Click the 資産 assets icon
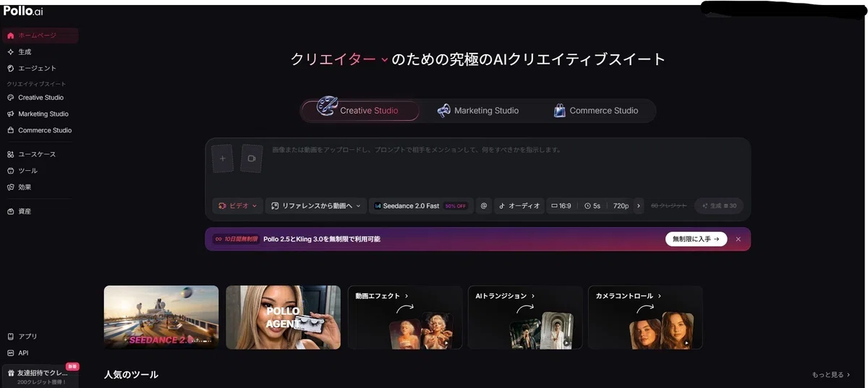 tap(10, 211)
